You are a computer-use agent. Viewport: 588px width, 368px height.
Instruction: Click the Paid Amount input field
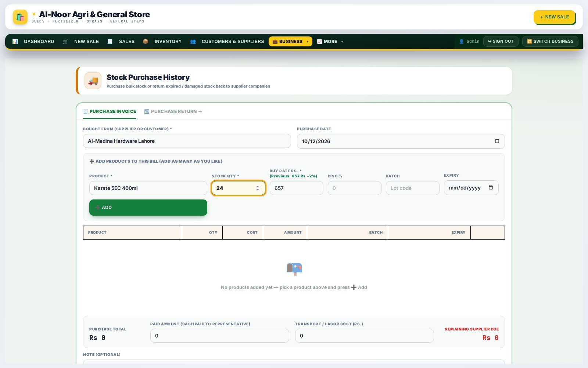coord(219,336)
